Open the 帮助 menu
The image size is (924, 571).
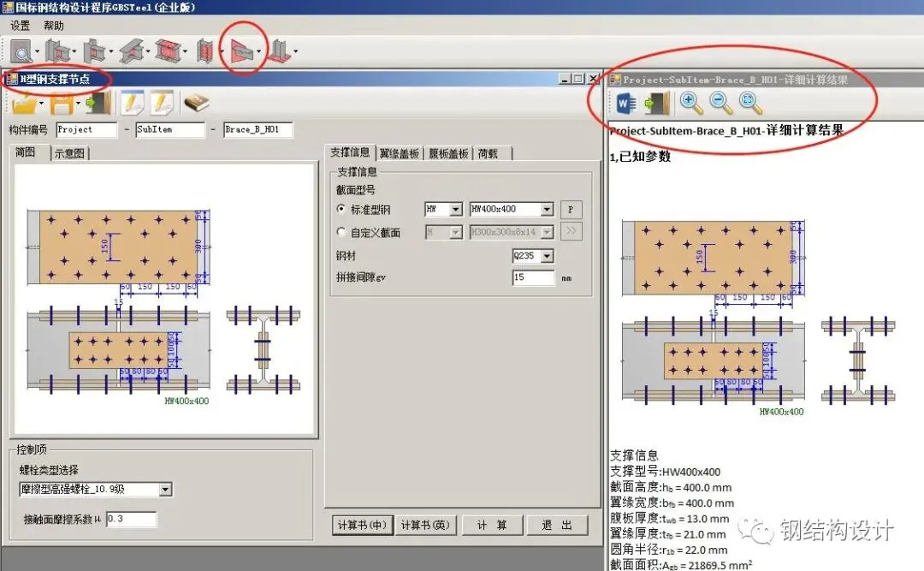tap(54, 26)
